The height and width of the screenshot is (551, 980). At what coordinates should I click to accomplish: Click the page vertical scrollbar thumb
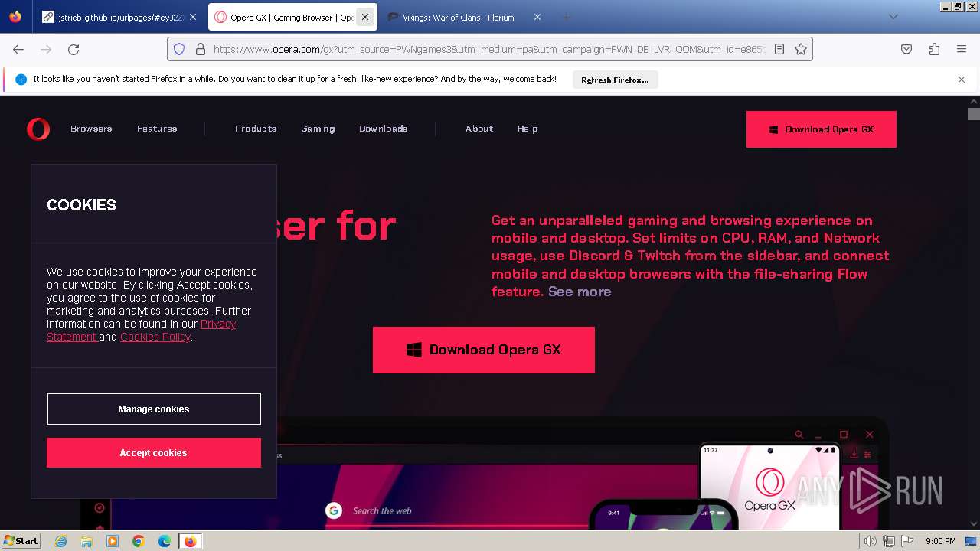pyautogui.click(x=974, y=114)
